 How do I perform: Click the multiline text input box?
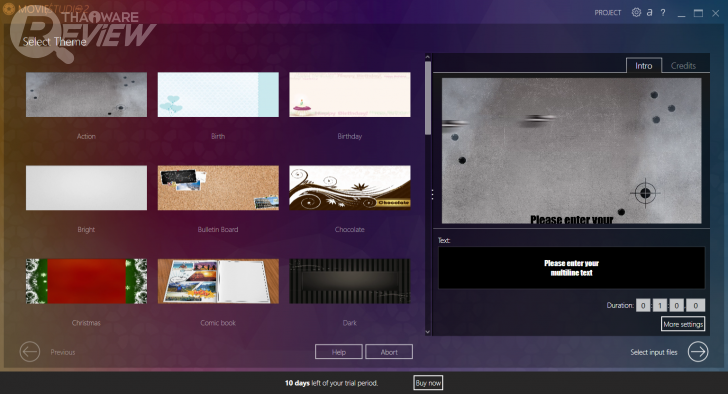coord(572,268)
